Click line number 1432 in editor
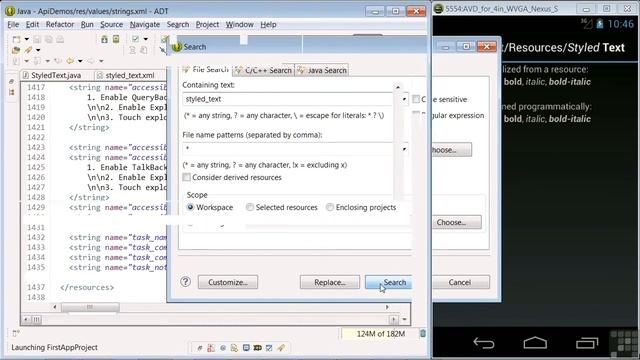The image size is (640, 360). point(36,237)
